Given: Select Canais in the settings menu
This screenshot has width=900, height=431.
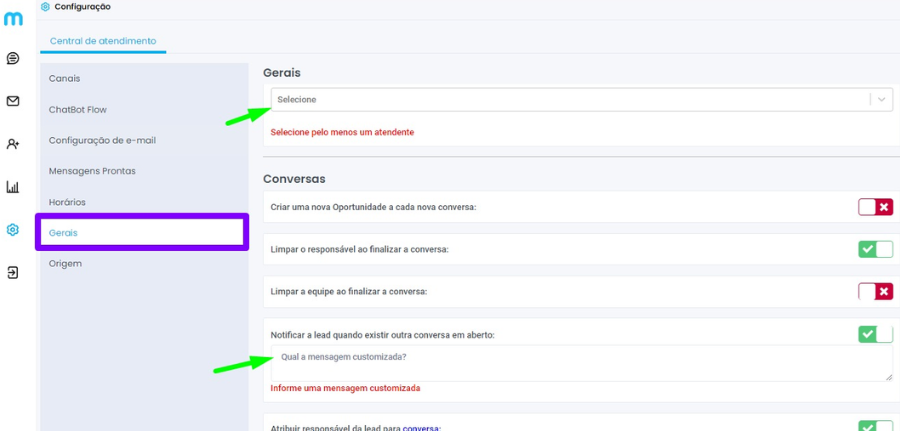Looking at the screenshot, I should click(x=65, y=78).
